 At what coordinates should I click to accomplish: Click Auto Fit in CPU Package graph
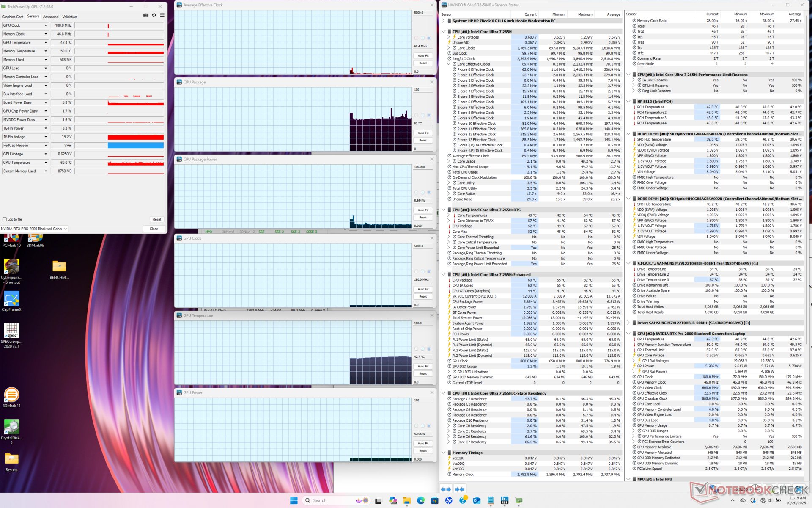(x=423, y=133)
